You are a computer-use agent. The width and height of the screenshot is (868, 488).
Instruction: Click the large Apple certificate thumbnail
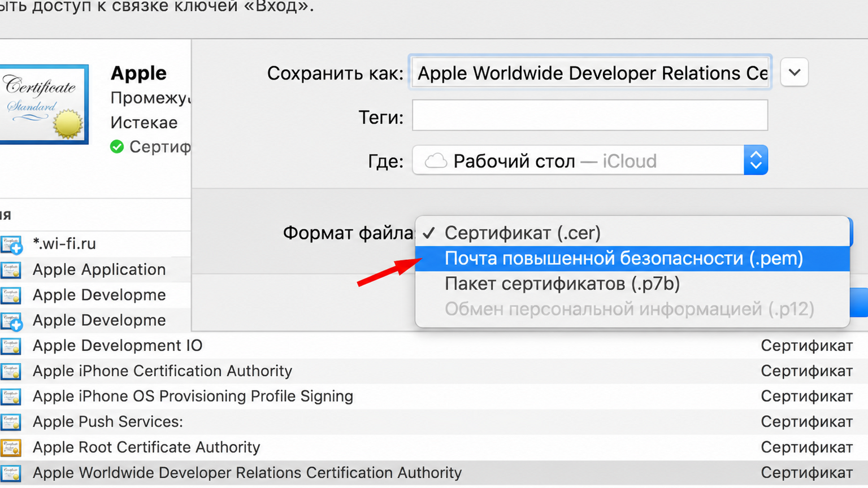[43, 104]
